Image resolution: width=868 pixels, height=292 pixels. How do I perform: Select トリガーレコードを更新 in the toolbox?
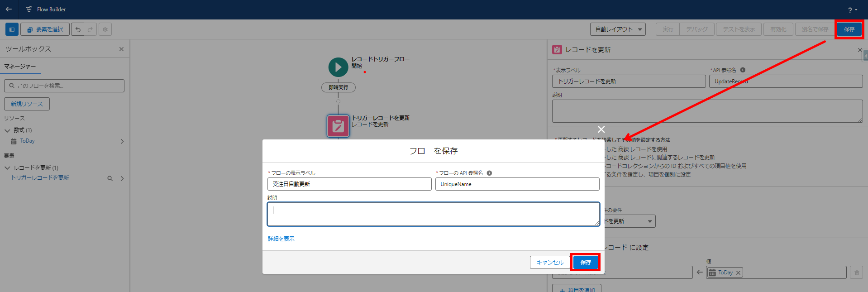click(40, 178)
